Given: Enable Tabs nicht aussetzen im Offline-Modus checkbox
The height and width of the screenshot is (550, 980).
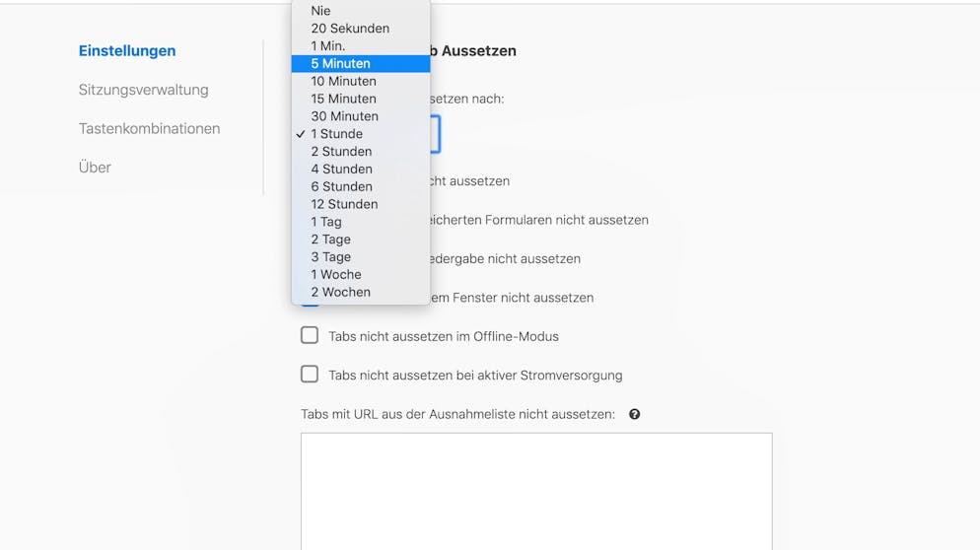Looking at the screenshot, I should click(310, 336).
